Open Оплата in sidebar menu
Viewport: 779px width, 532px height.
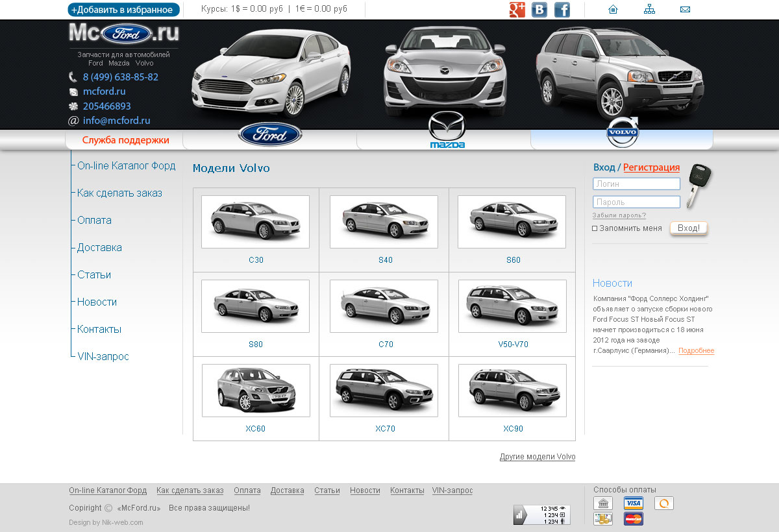(x=94, y=220)
